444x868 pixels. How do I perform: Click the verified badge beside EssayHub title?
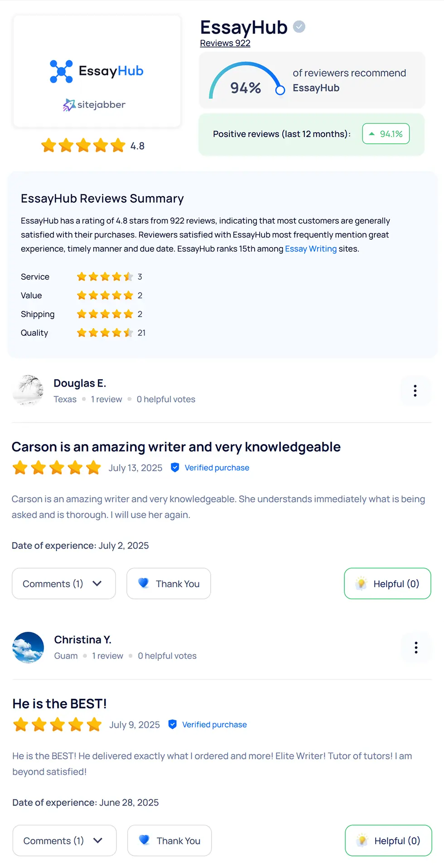coord(299,27)
